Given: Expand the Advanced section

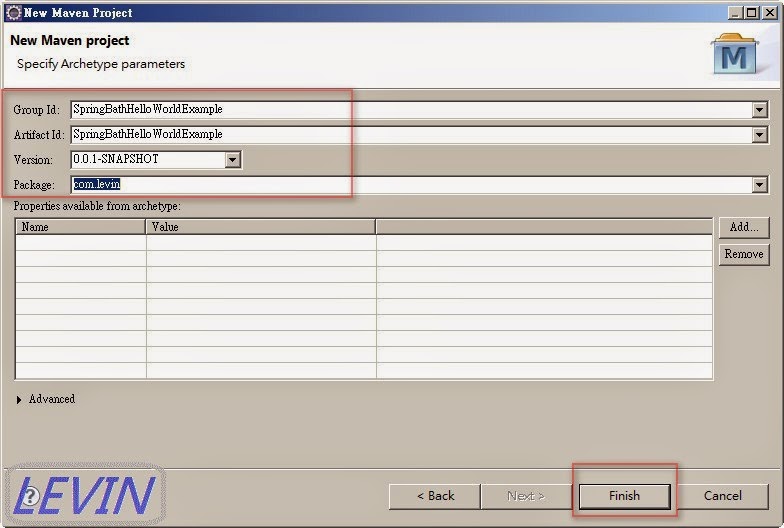Looking at the screenshot, I should pos(19,400).
